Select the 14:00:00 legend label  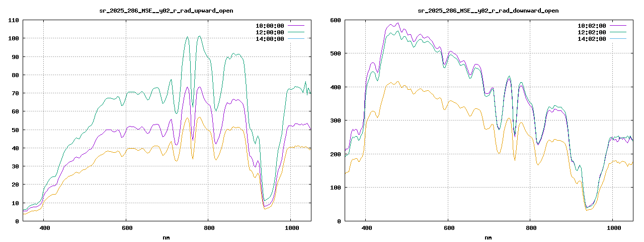[270, 39]
